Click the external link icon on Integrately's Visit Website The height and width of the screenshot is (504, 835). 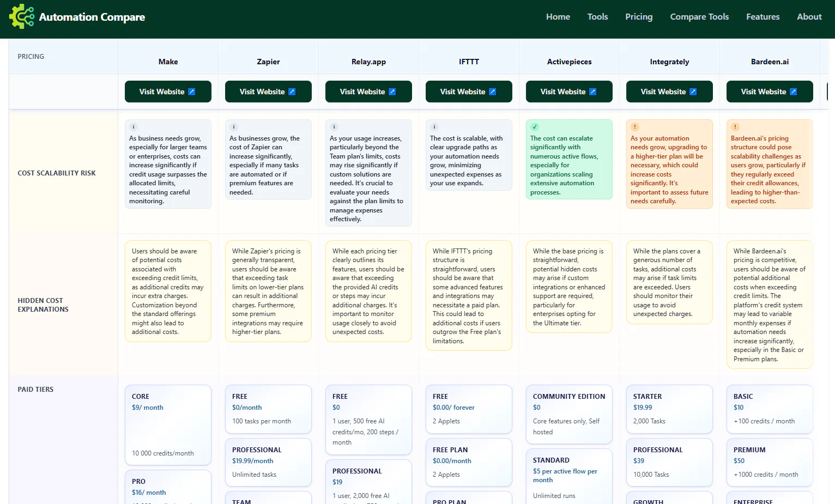pyautogui.click(x=693, y=92)
